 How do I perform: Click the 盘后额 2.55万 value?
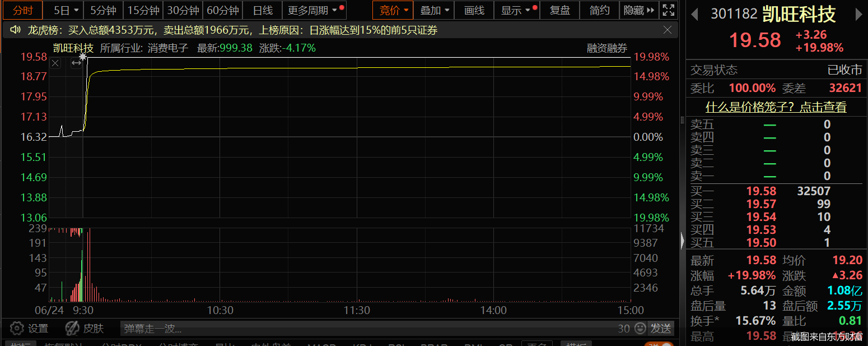tap(844, 306)
